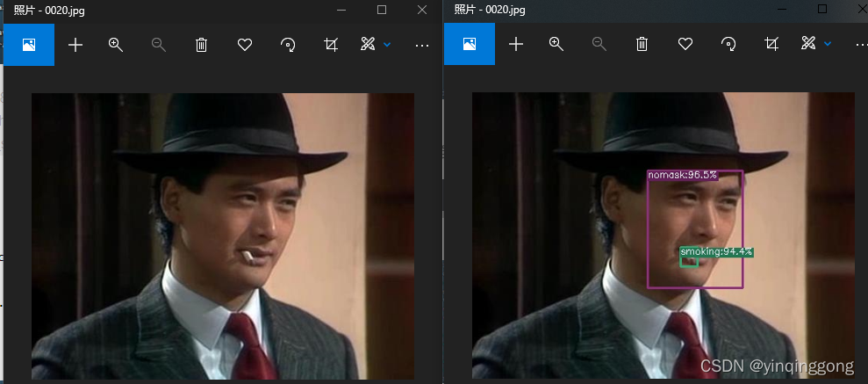Click the zoom out magnifier in left window
This screenshot has height=384, width=868.
159,45
